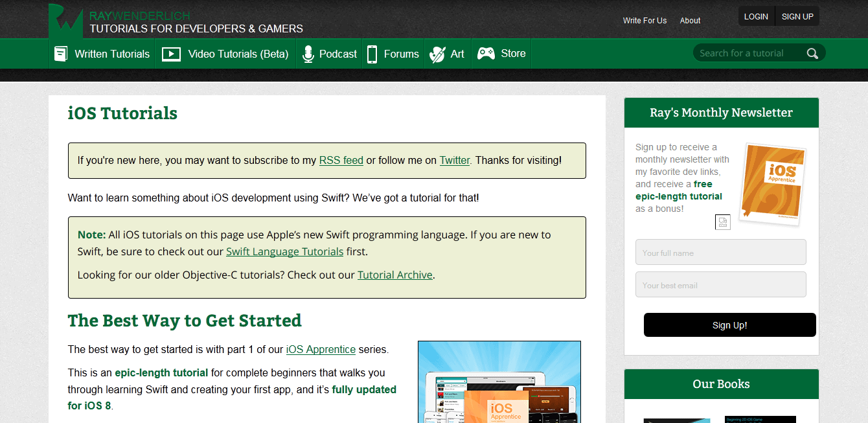
Task: Click the Ray Wenderlich logo icon
Action: [65, 21]
